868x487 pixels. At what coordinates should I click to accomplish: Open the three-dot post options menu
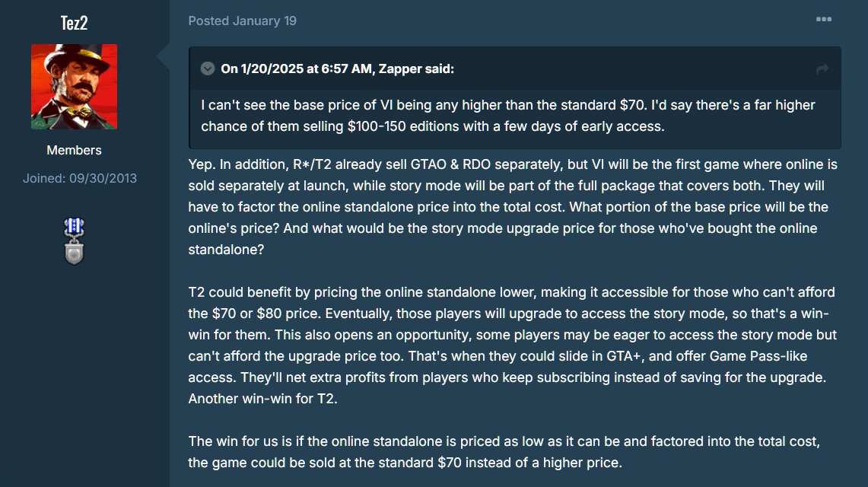(824, 19)
